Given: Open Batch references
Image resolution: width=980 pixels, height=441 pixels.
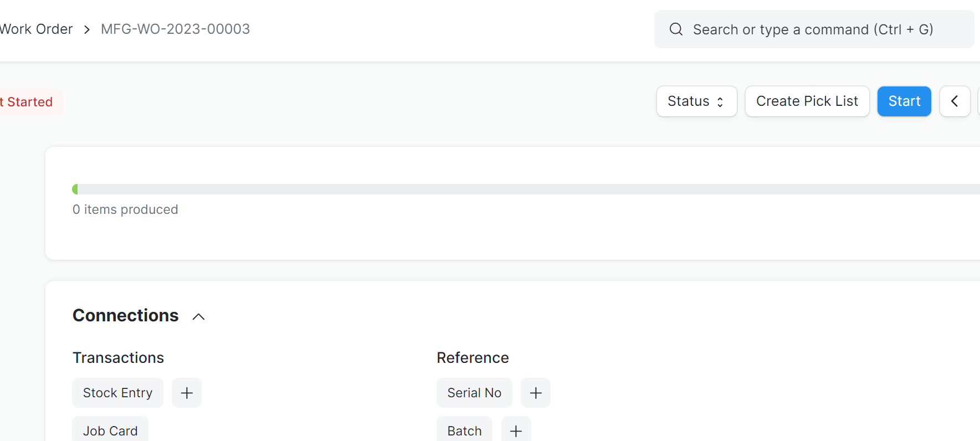Looking at the screenshot, I should pyautogui.click(x=464, y=430).
